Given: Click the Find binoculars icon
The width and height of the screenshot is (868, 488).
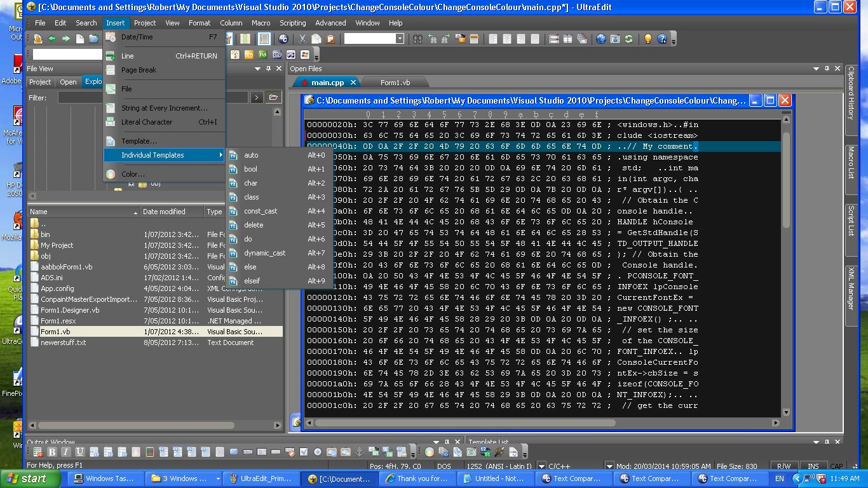Looking at the screenshot, I should [x=417, y=39].
